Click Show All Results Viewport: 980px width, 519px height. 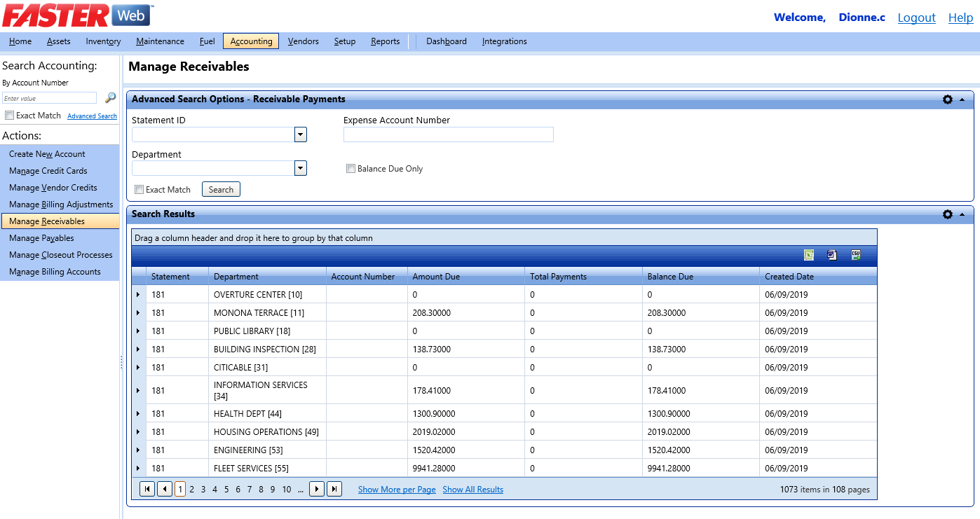coord(473,490)
